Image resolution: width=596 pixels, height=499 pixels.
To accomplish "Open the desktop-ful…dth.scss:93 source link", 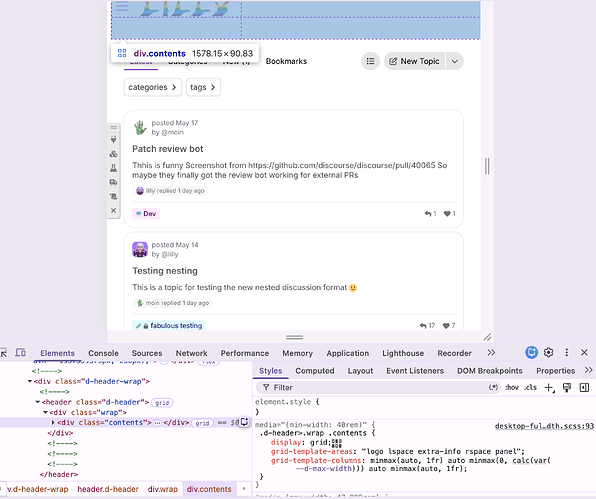I will 544,426.
